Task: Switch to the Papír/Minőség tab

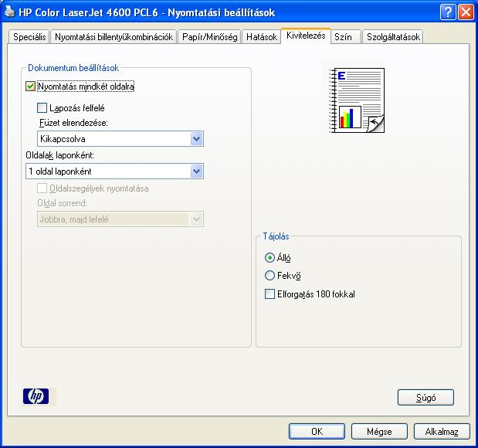Action: (209, 37)
